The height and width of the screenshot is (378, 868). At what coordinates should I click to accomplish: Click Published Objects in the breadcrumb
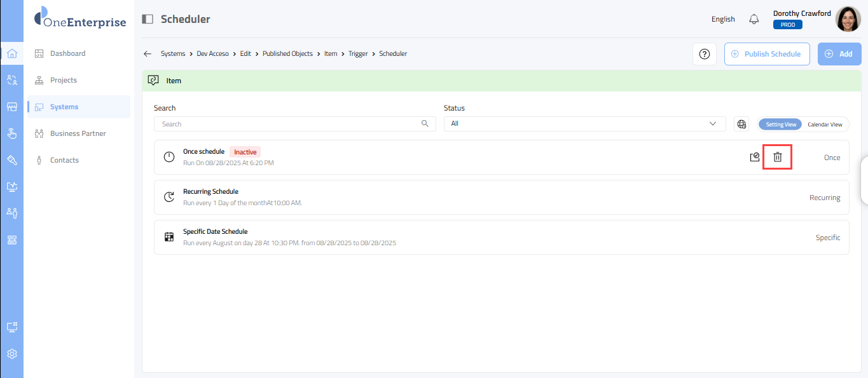click(x=287, y=54)
